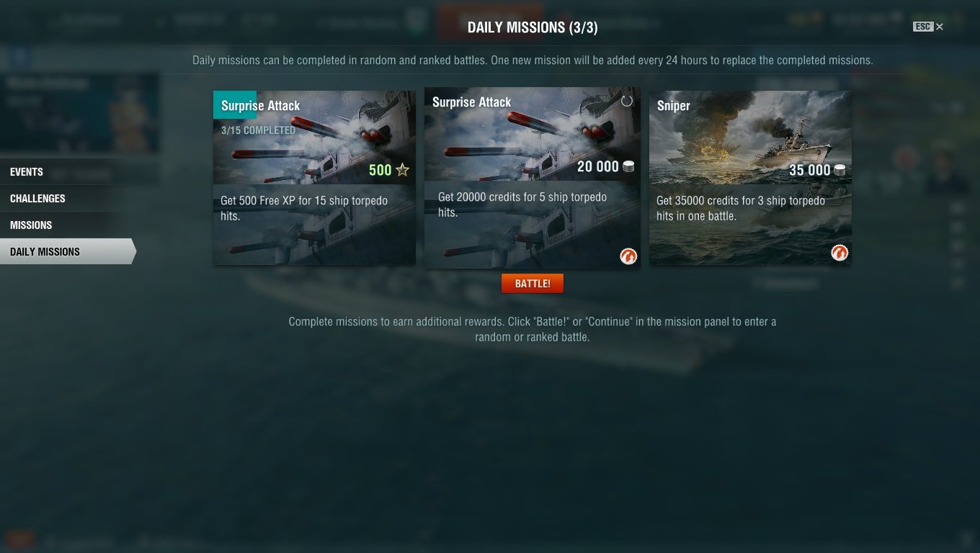Click the credits coin icon next to 20 000

pos(628,167)
